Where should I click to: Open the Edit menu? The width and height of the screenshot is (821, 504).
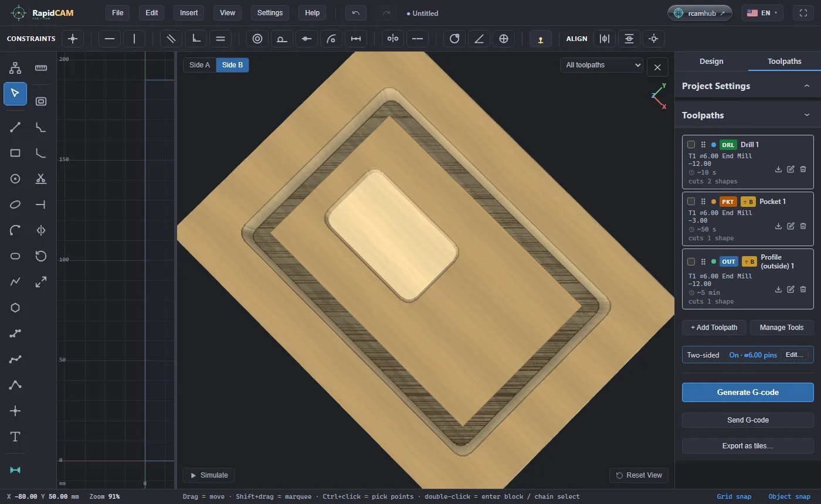(152, 13)
